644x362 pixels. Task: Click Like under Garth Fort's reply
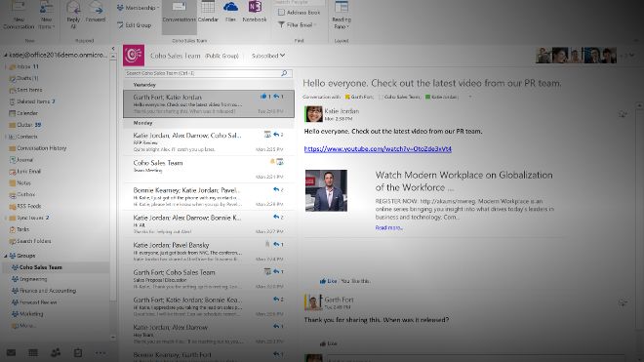pyautogui.click(x=328, y=343)
